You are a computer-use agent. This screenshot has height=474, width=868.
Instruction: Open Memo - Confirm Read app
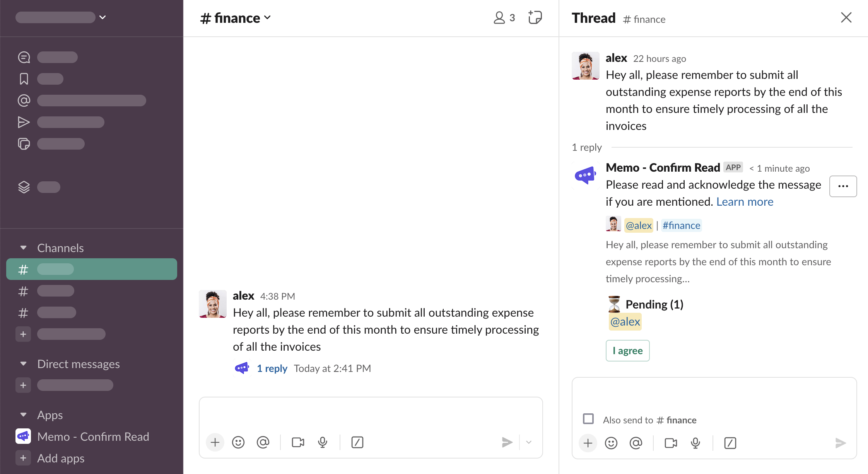93,436
